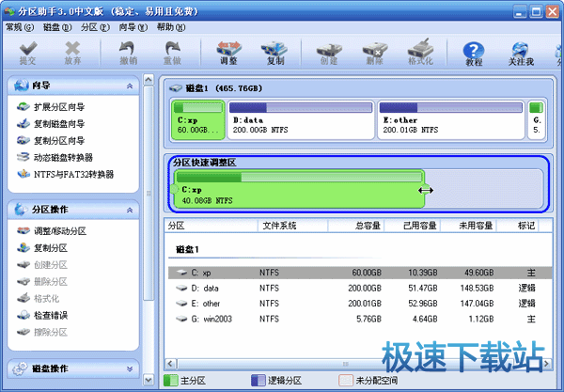Click the 已用容量 column header
The width and height of the screenshot is (564, 392).
point(413,226)
